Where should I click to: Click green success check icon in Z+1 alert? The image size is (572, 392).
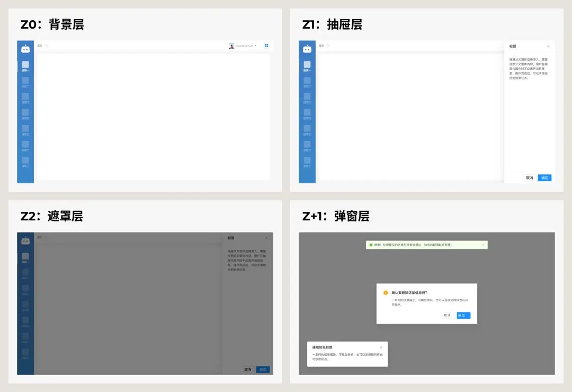coord(371,245)
